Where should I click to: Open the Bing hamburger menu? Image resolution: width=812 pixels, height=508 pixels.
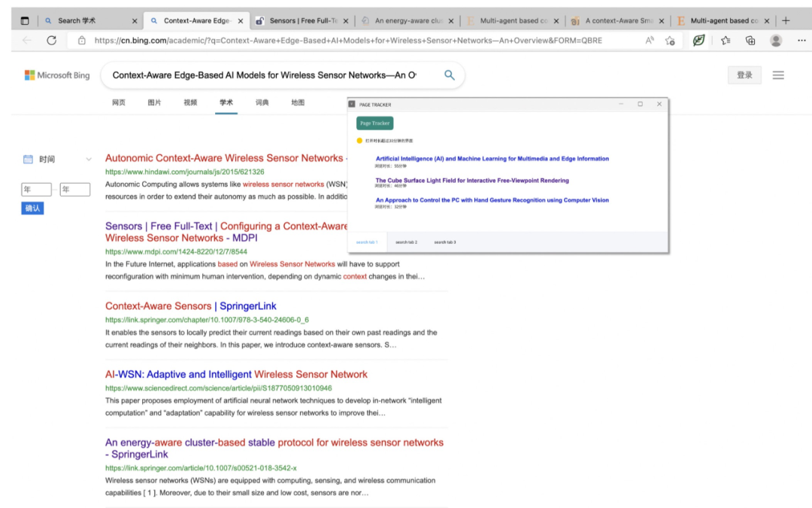[x=778, y=75]
